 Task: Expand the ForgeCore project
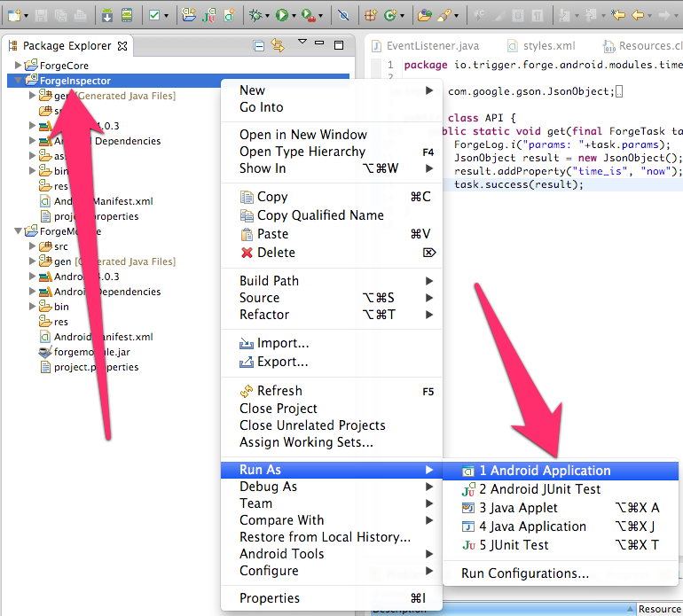[18, 66]
